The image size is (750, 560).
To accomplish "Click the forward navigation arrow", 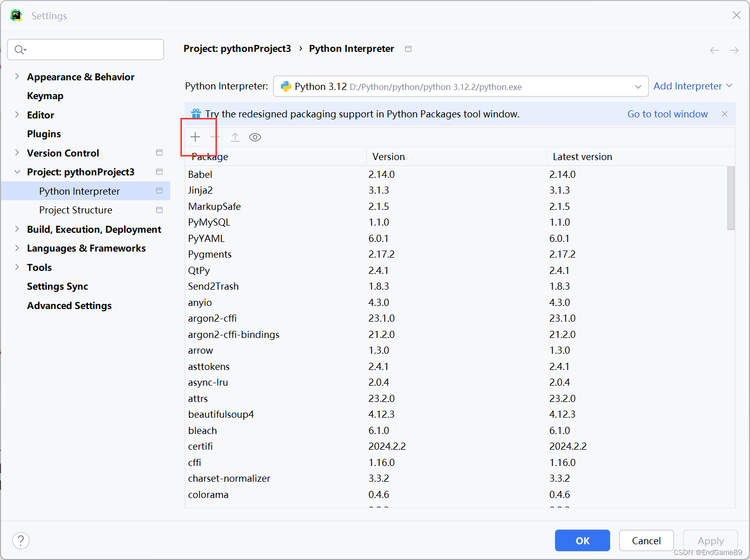I will [734, 50].
